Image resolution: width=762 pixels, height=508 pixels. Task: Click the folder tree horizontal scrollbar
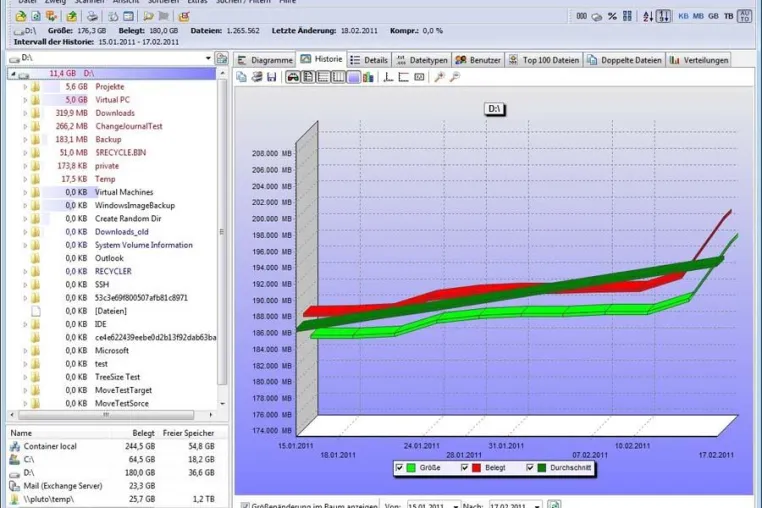click(x=106, y=415)
